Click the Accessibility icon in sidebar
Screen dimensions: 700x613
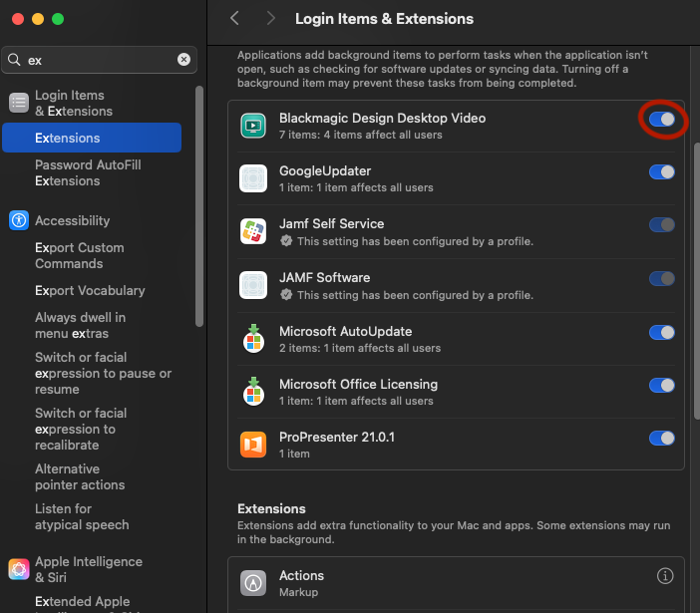(19, 221)
